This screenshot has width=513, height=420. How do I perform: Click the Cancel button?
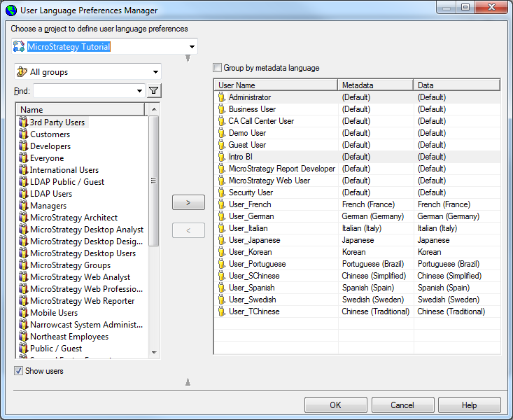402,405
